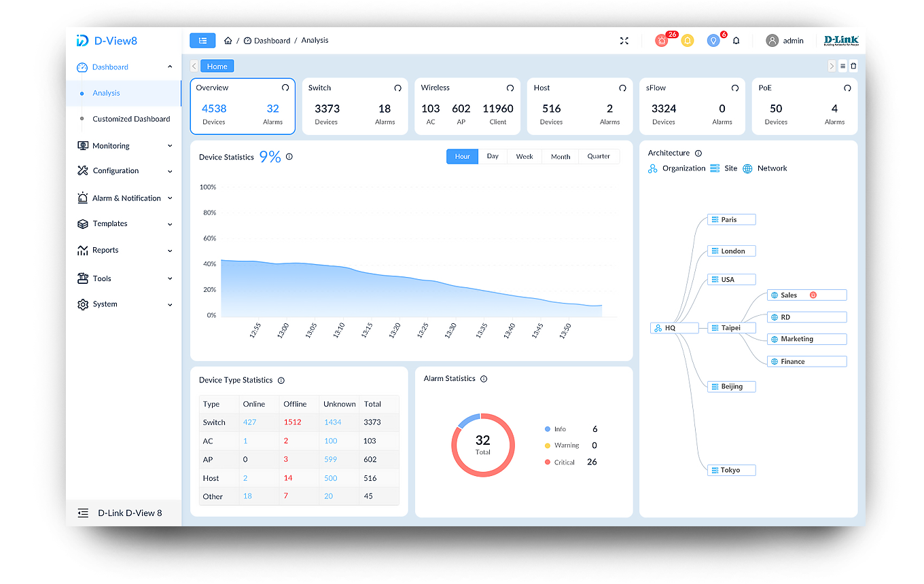Screen dimensions: 924x584
Task: Click the offline Switch count 1512
Action: point(292,422)
